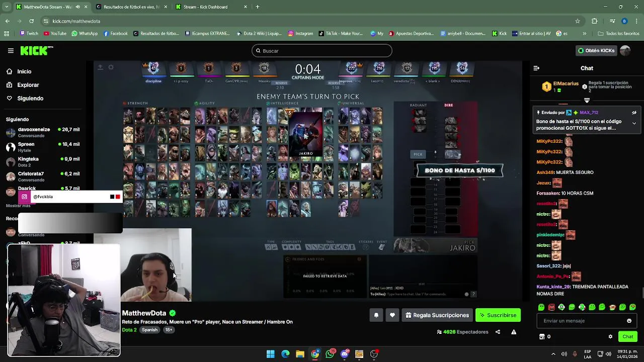Open emoji picker in chat input
Screen dimensions: 644x362
629,321
